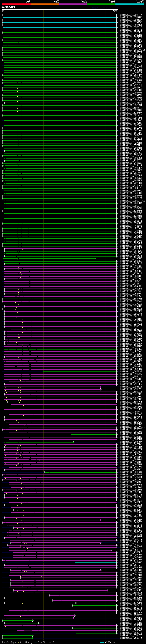
Task: Select the UniRef100_Q6L619 label
Action: pyautogui.click(x=131, y=316)
